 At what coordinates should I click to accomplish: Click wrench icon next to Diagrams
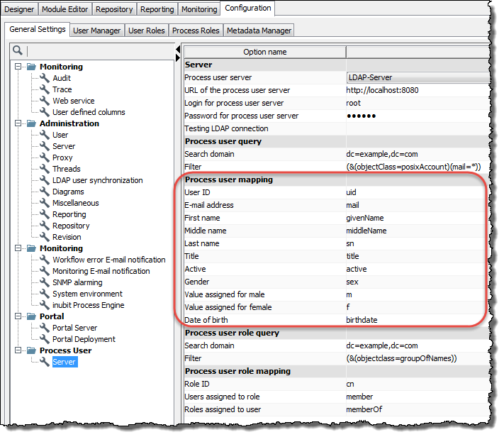[45, 192]
